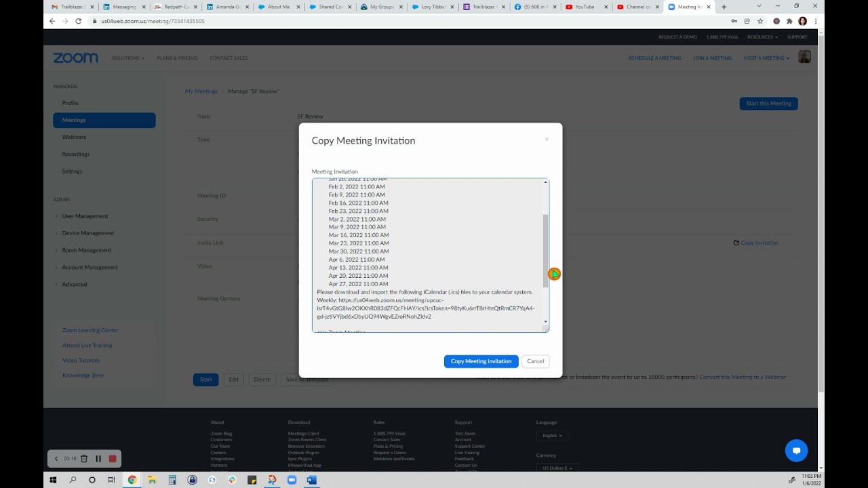Click the recorder trash icon
This screenshot has width=868, height=488.
[84, 459]
